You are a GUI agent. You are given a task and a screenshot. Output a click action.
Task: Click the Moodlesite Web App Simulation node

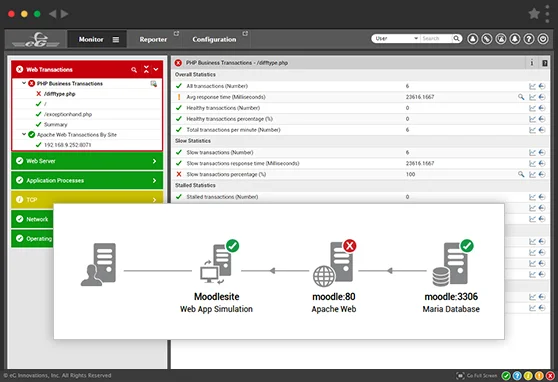click(x=216, y=277)
